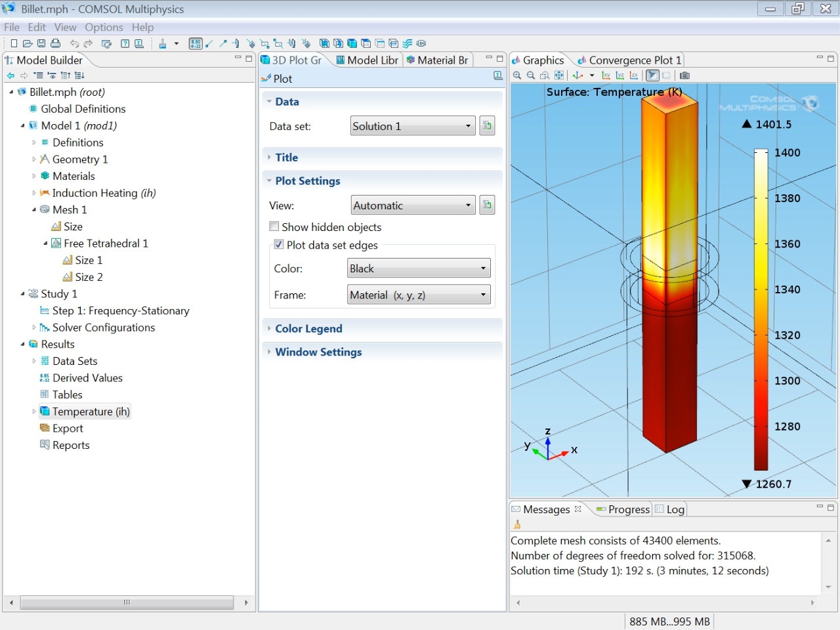Switch to the Model Library tab

click(366, 60)
